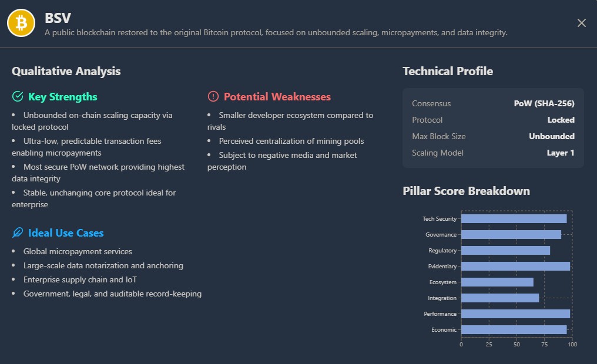Click the Scaling Model Layer 1 value

pos(561,153)
